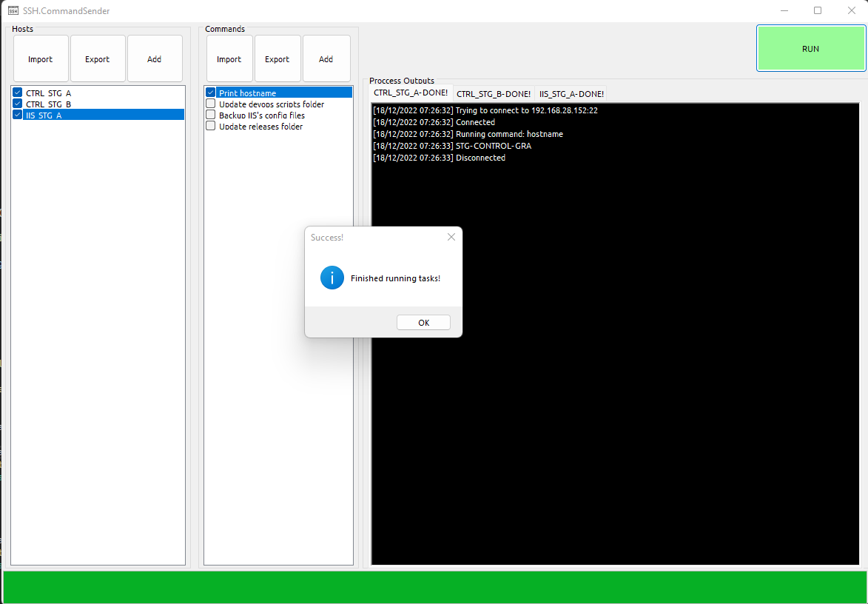Export the commands list

point(277,58)
